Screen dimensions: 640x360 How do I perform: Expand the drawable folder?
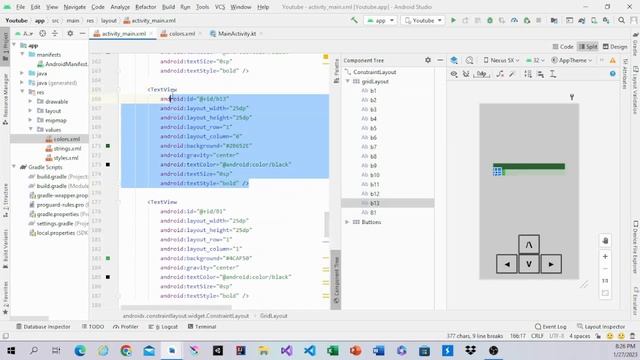pyautogui.click(x=31, y=102)
